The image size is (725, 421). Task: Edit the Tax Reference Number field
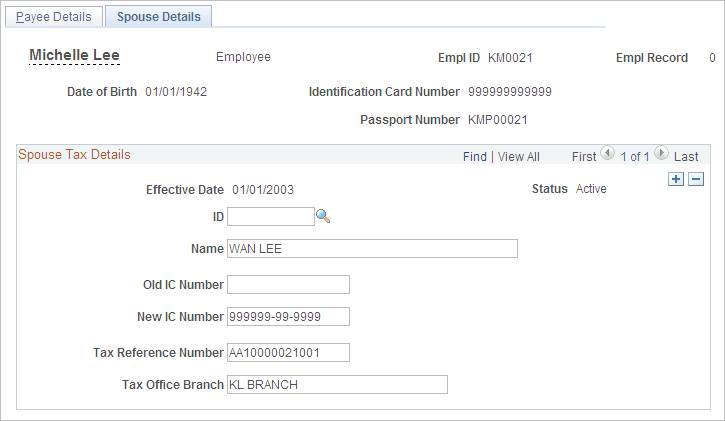(x=288, y=353)
